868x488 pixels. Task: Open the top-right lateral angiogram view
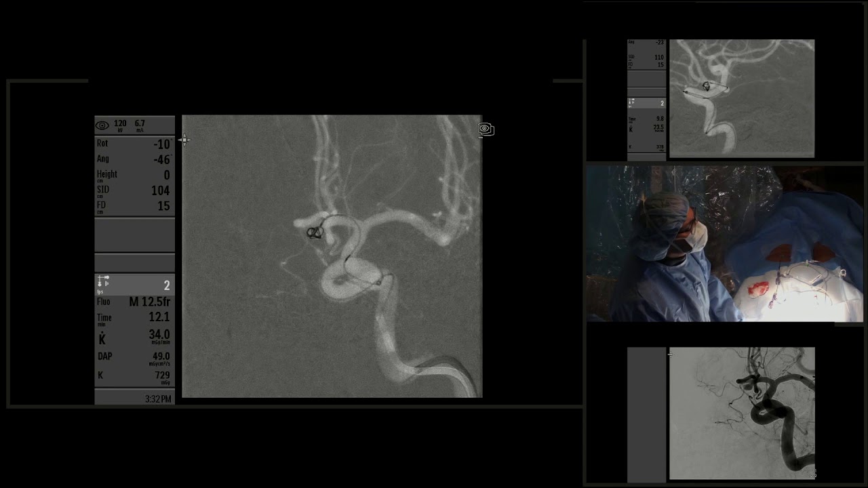pos(742,98)
